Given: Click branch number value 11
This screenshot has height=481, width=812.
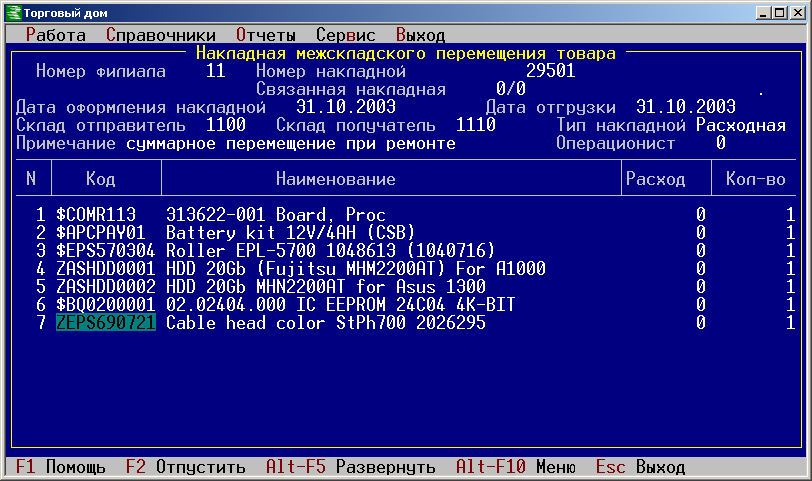Looking at the screenshot, I should tap(216, 70).
